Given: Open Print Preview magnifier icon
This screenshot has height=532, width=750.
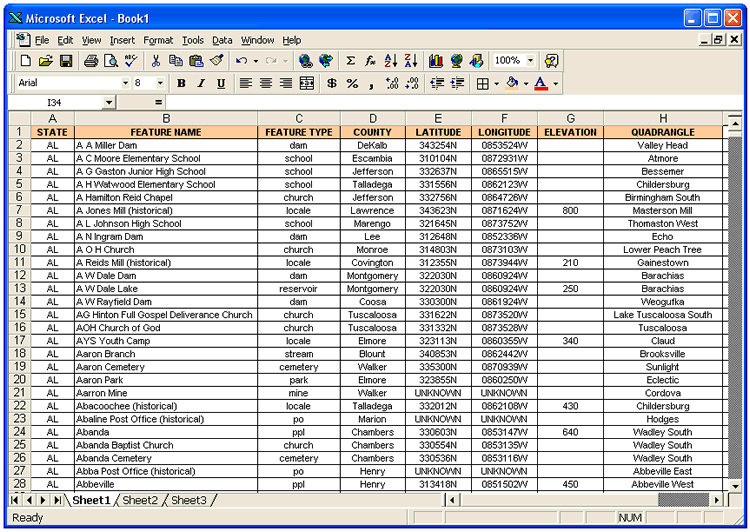Looking at the screenshot, I should point(111,61).
